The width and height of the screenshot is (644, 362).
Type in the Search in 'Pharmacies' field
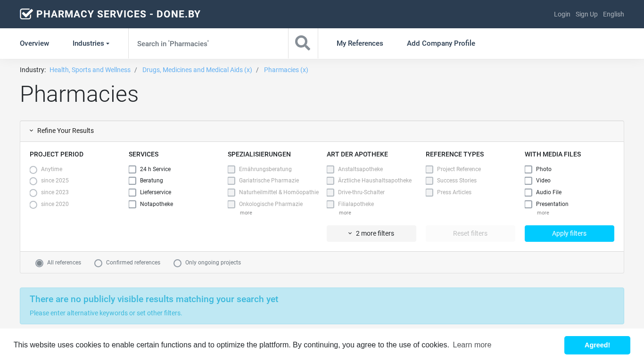click(207, 43)
